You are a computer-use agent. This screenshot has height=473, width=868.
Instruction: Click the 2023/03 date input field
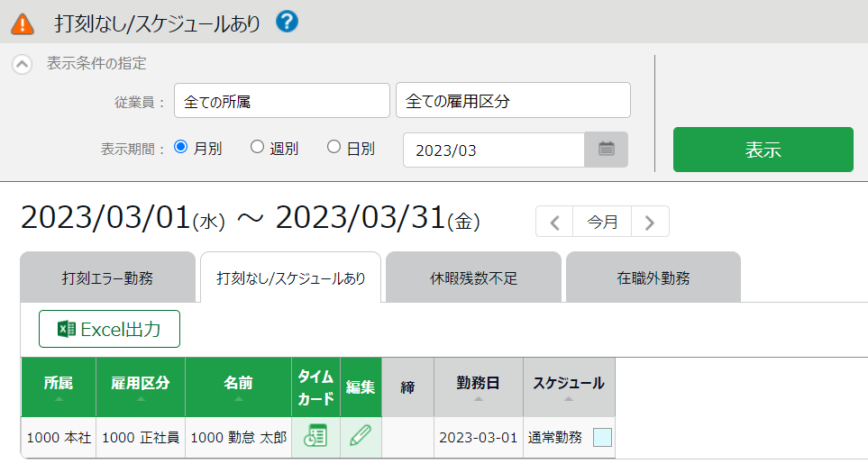tap(493, 150)
